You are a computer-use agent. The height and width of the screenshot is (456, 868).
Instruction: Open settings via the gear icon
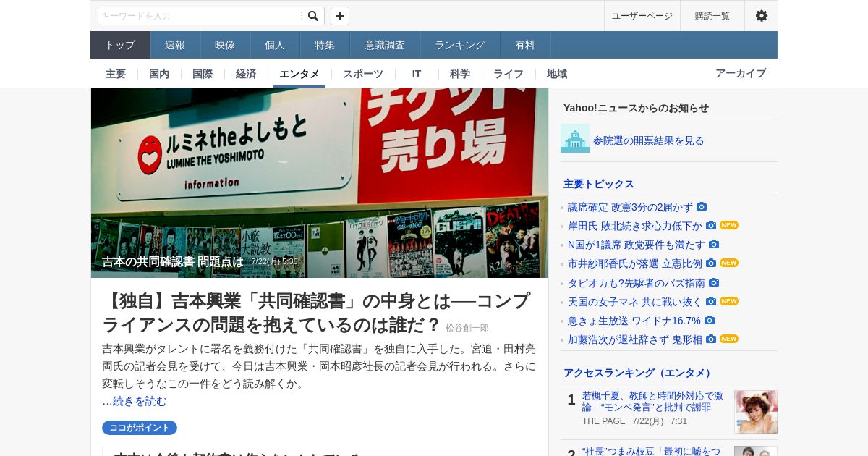tap(762, 16)
